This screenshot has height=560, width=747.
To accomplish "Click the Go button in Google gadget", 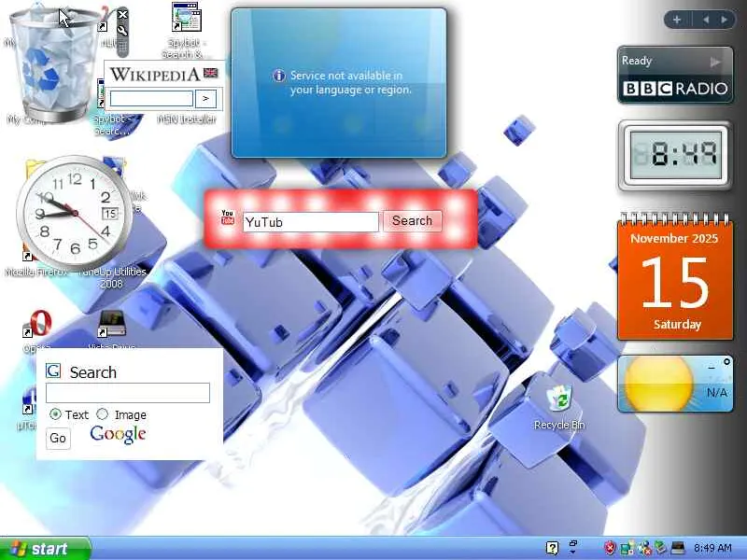I will [58, 438].
